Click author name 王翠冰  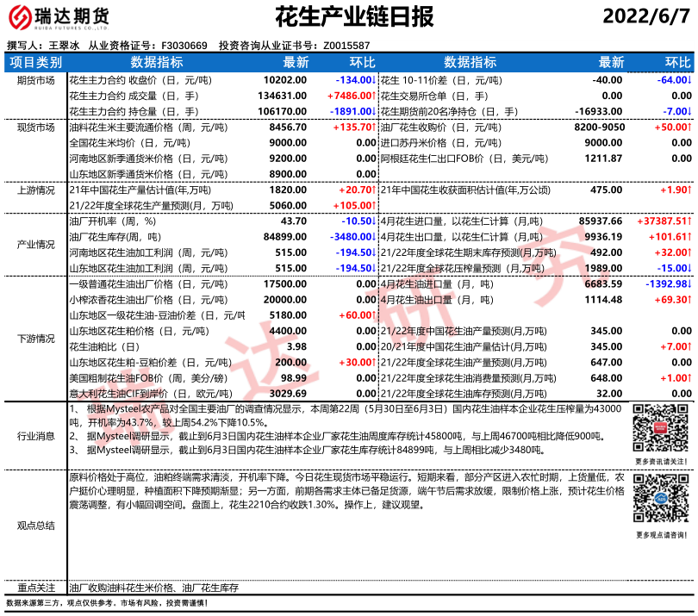coord(64,46)
